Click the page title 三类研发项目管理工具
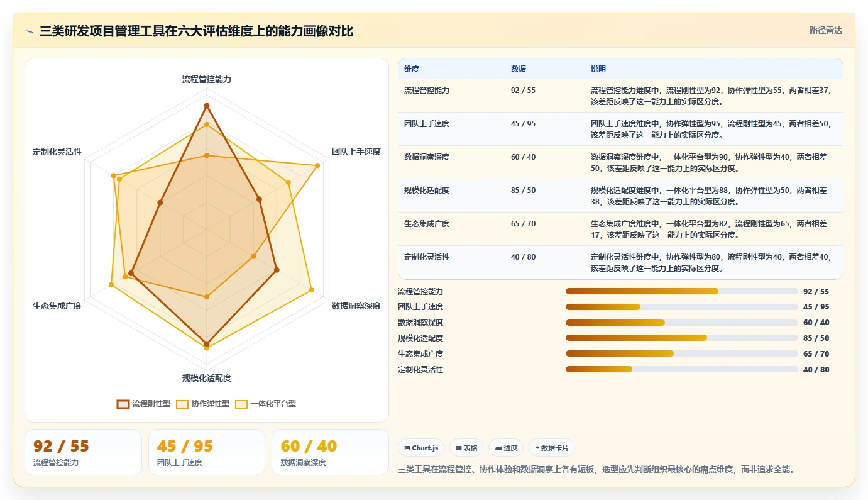The height and width of the screenshot is (500, 868). [x=197, y=31]
